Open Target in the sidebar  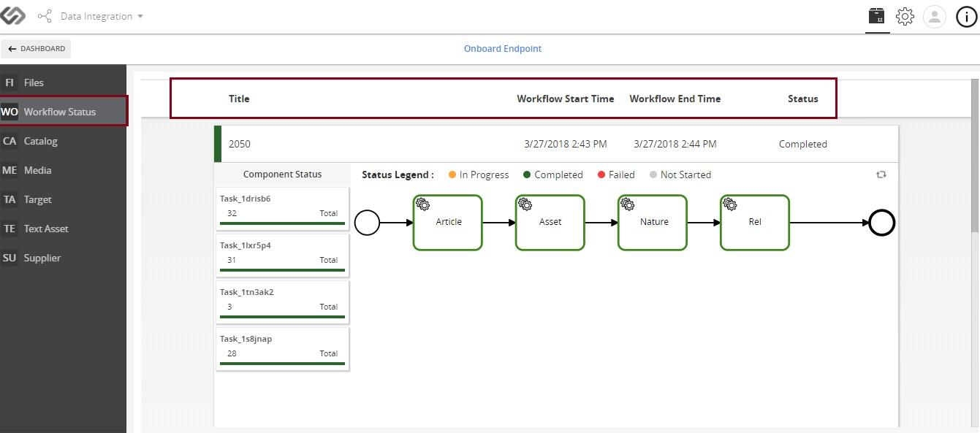click(x=63, y=199)
